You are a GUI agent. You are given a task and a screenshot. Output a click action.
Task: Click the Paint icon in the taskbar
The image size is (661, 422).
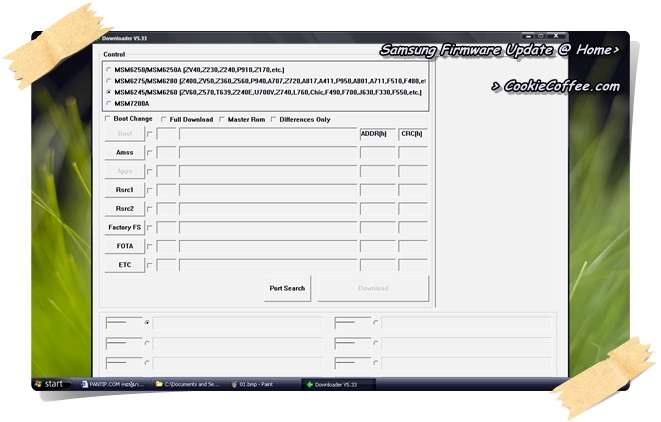click(x=234, y=384)
